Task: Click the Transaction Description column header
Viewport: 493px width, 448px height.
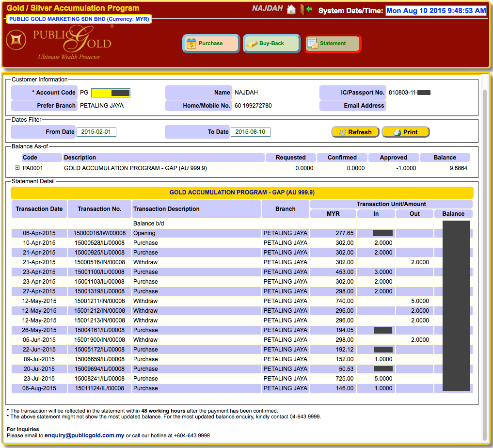Action: 166,209
